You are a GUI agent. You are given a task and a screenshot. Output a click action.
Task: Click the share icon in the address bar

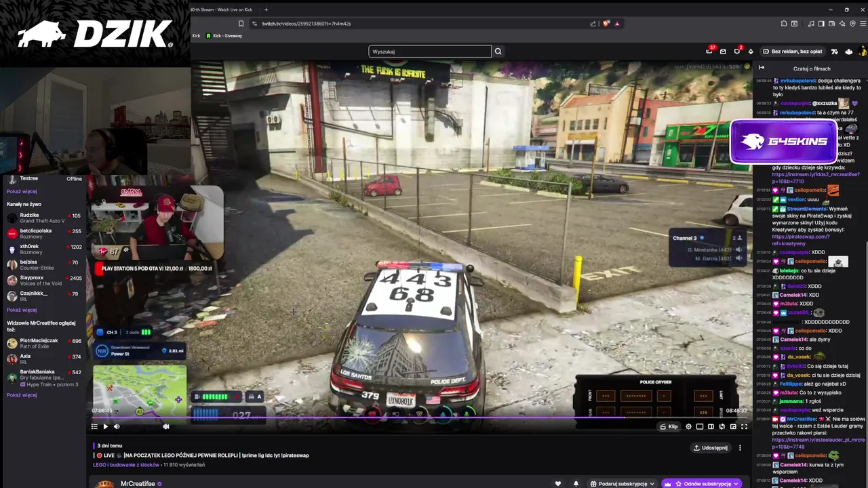tap(593, 23)
